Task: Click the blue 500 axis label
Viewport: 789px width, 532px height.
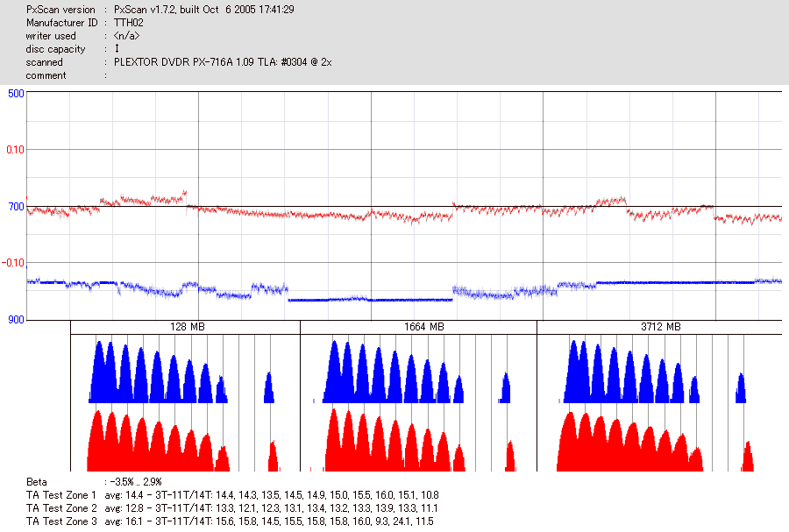Action: click(16, 94)
